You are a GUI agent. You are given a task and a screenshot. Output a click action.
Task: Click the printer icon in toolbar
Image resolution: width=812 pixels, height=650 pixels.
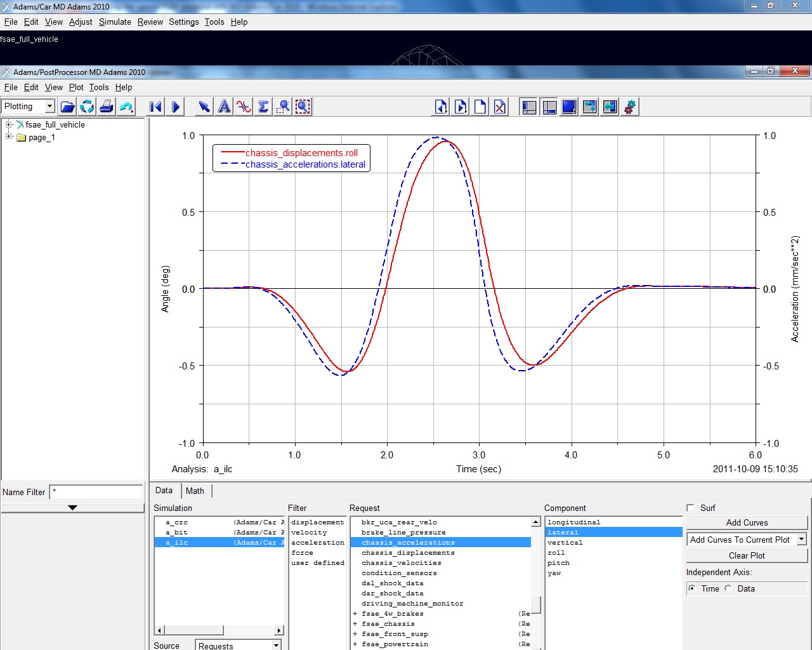pos(107,107)
